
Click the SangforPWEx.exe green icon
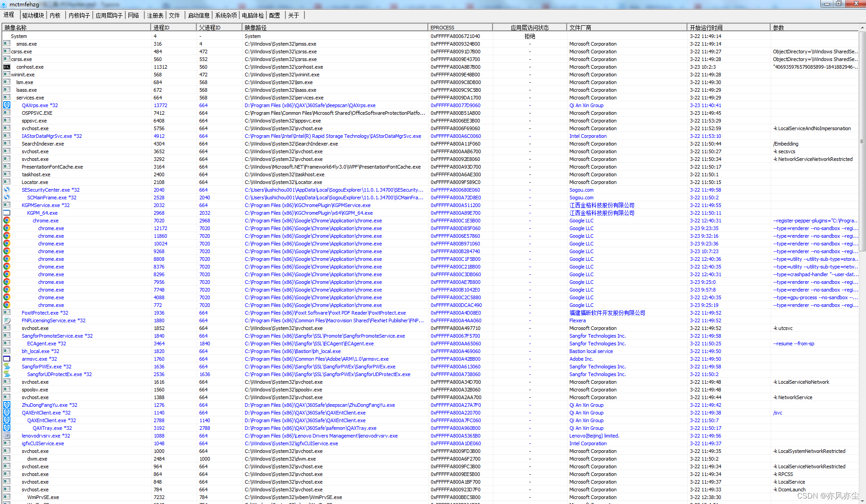pyautogui.click(x=7, y=367)
